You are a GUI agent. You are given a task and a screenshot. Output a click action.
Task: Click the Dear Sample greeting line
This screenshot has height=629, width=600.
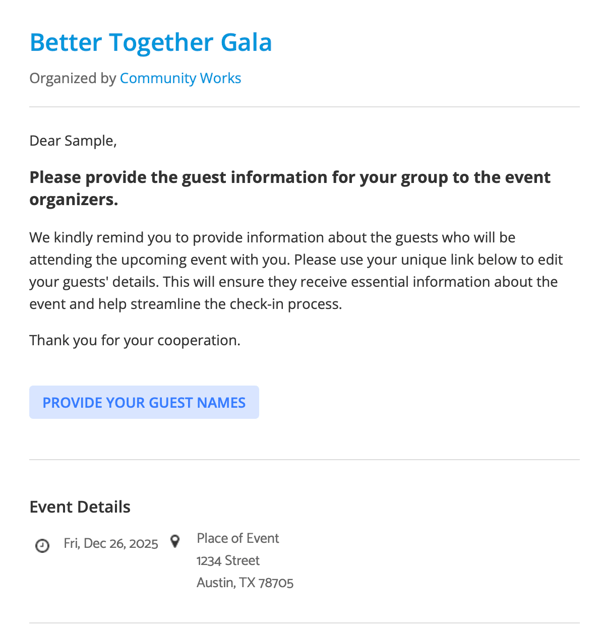(x=73, y=141)
